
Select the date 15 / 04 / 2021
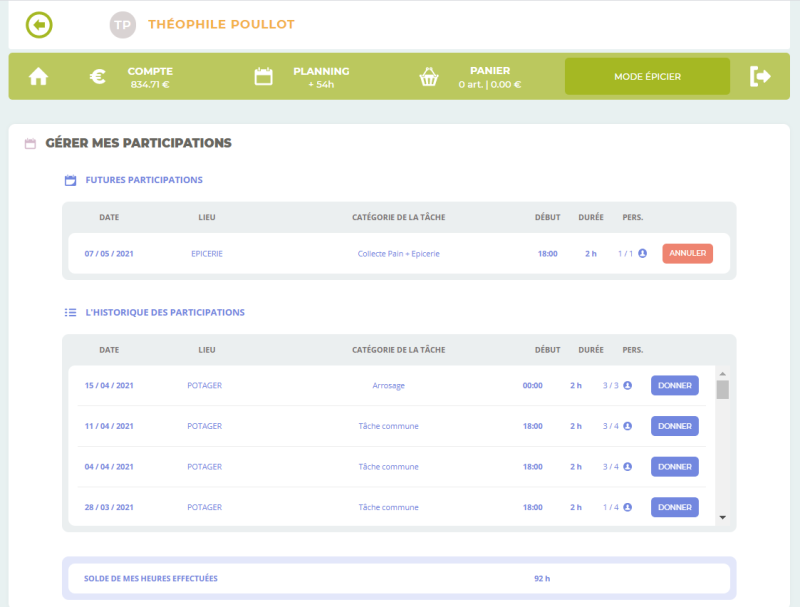coord(109,386)
